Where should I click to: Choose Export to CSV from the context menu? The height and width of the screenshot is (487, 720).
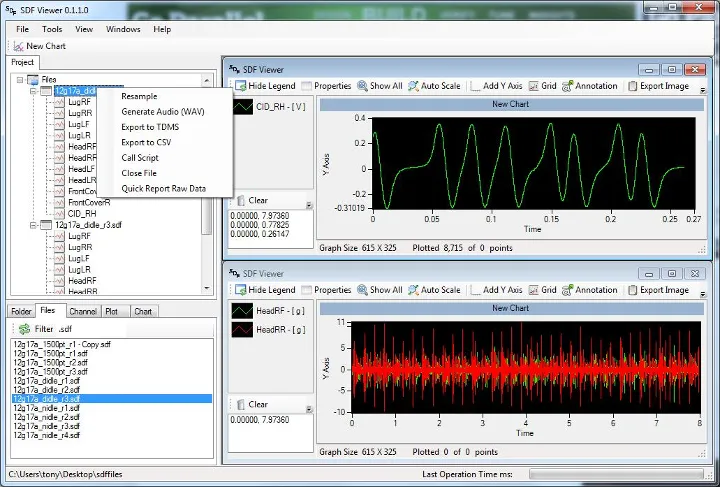point(146,142)
